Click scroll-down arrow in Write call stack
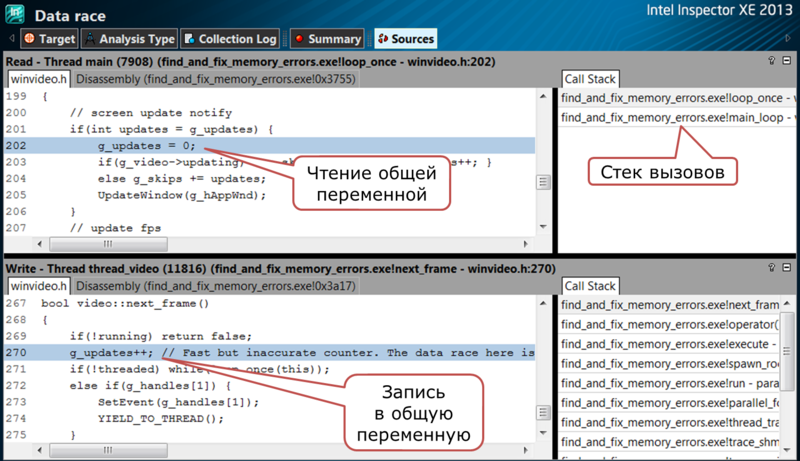 [787, 449]
